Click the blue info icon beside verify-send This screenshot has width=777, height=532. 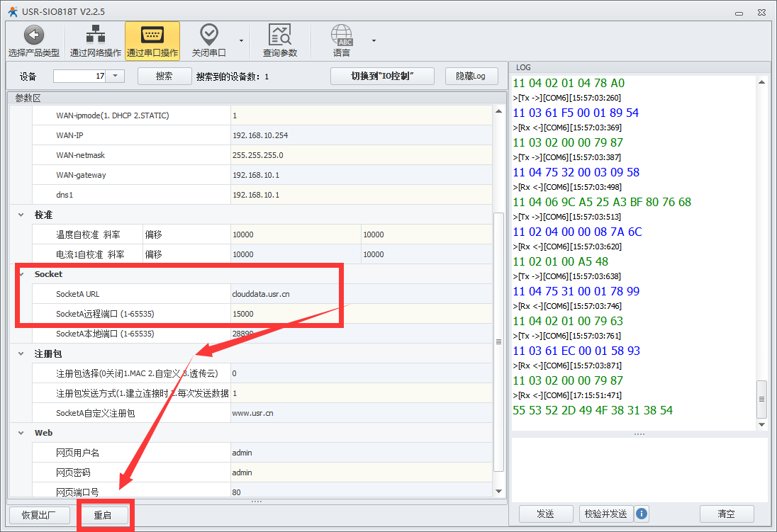(642, 514)
